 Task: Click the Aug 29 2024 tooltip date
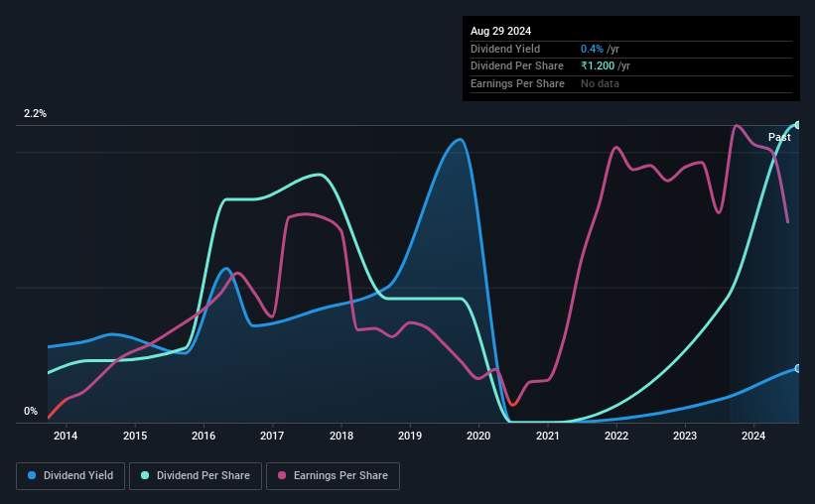(x=500, y=31)
